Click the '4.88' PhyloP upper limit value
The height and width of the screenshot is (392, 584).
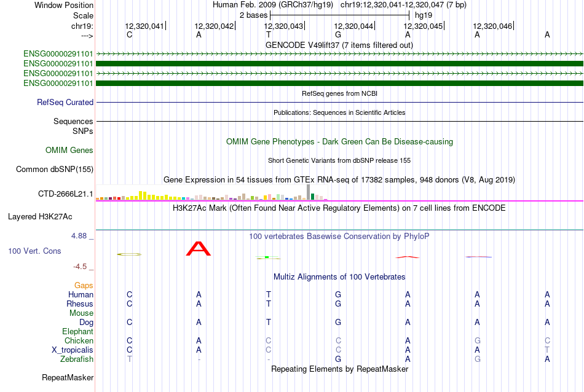79,236
